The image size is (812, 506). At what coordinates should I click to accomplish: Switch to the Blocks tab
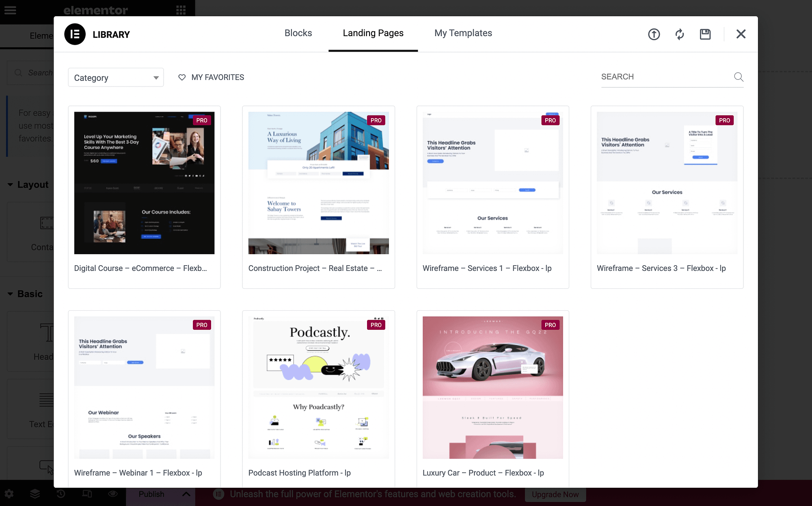pyautogui.click(x=298, y=32)
